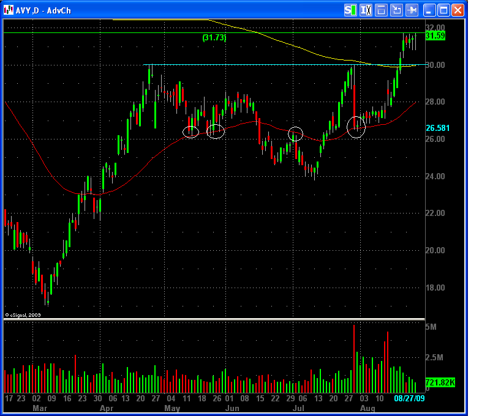
Task: Click the 24.00 price axis label
Action: tap(435, 176)
